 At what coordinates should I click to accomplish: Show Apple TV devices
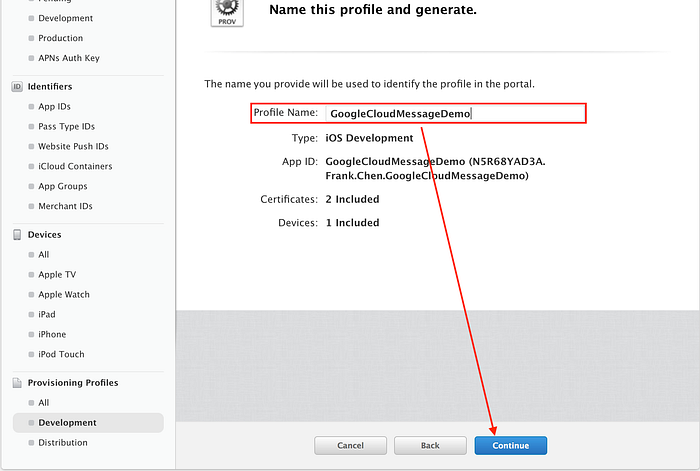[57, 275]
